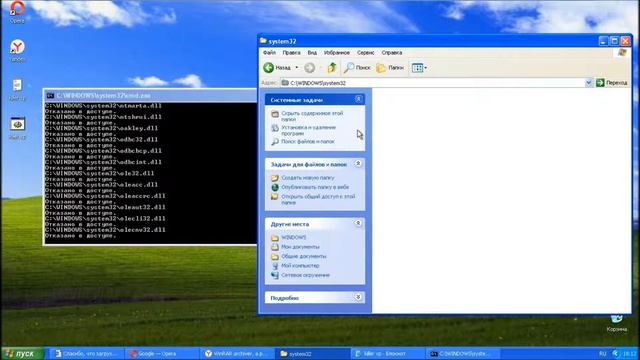640x360 pixels.
Task: Open the Back button history dropdown arrow
Action: (x=297, y=68)
